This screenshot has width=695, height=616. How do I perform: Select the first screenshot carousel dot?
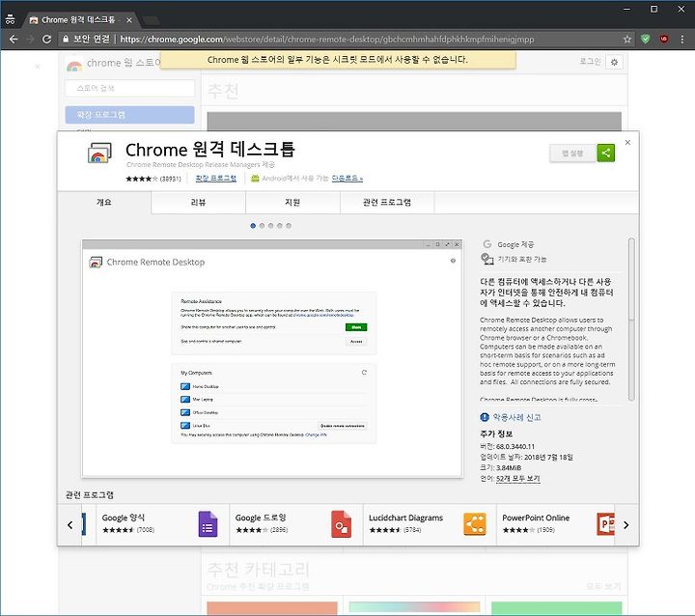click(x=253, y=226)
